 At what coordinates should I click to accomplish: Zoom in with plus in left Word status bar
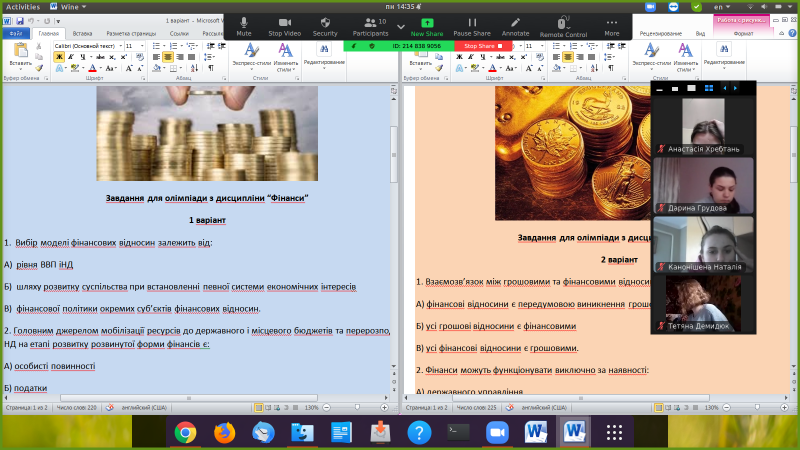[x=385, y=407]
